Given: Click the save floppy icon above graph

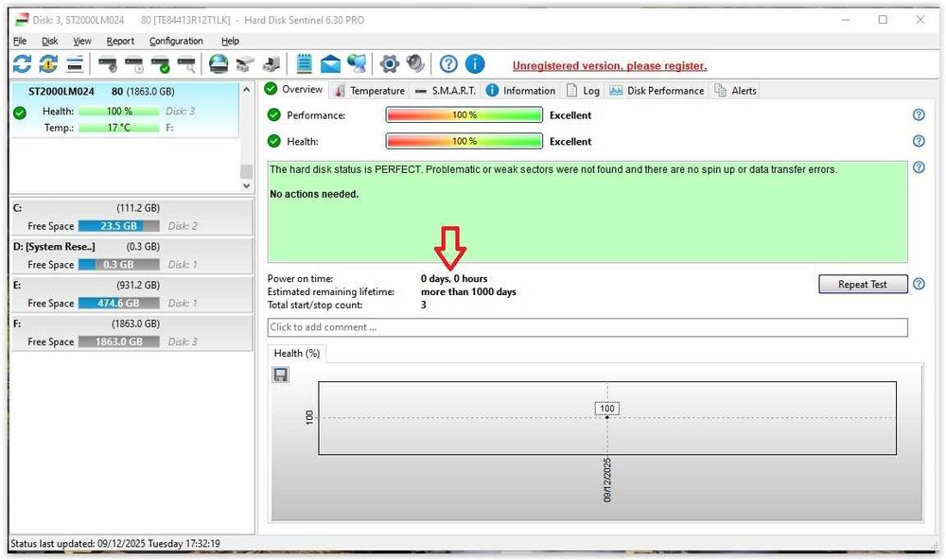Looking at the screenshot, I should pos(281,375).
